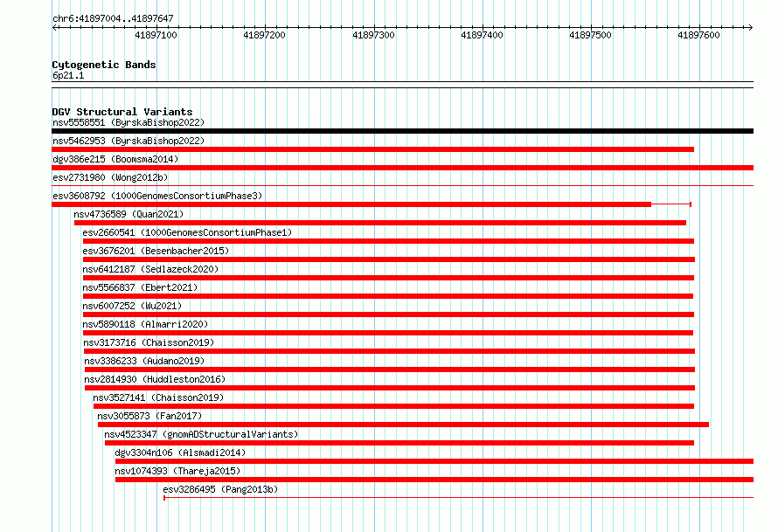Click the red nsv5890118 variant bar

(x=388, y=333)
